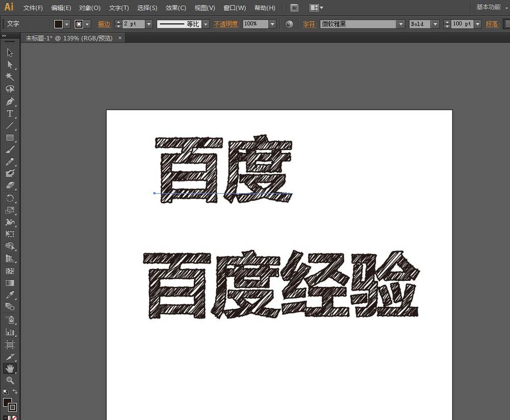Expand the stroke color dropdown arrow
The height and width of the screenshot is (420, 510).
(x=87, y=24)
